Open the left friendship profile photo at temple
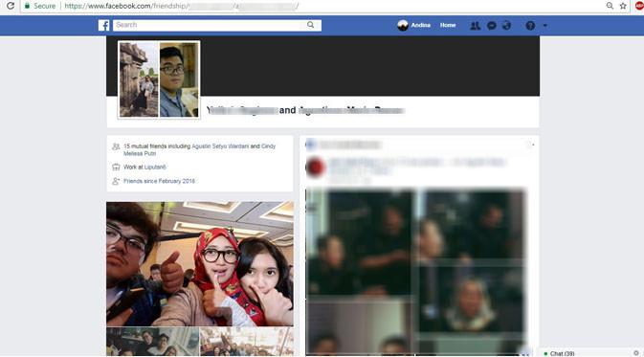 139,79
